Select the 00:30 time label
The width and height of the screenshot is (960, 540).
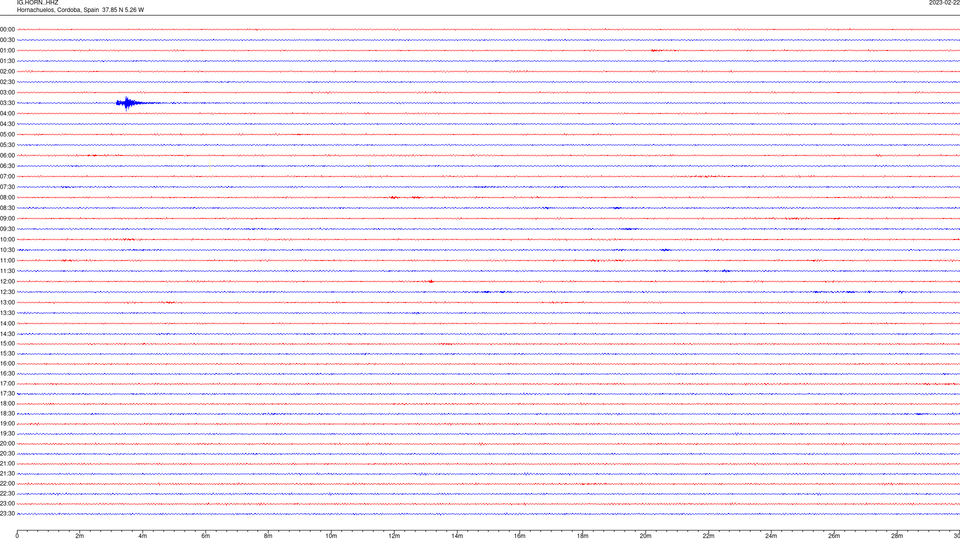click(x=7, y=40)
